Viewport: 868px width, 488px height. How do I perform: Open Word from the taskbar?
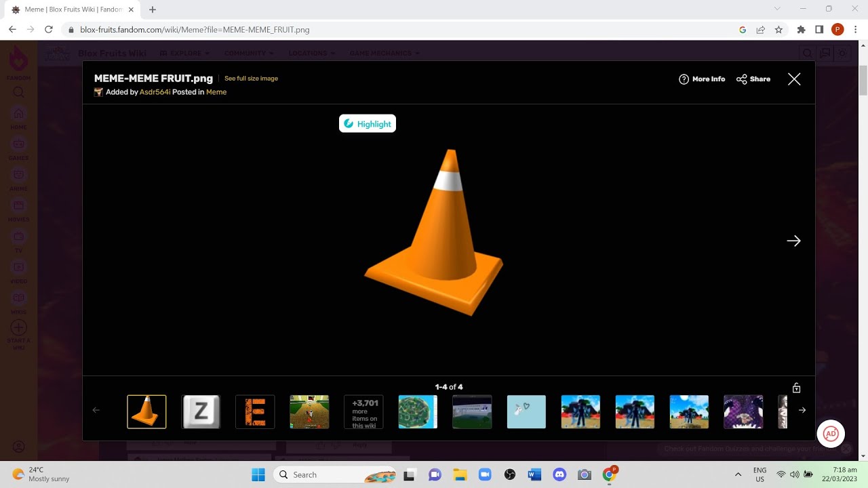[534, 475]
